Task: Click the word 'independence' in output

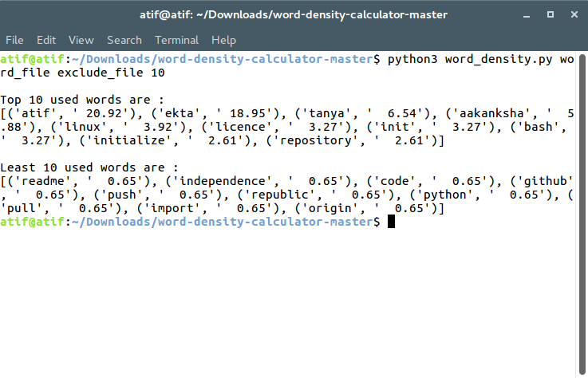Action: 223,181
